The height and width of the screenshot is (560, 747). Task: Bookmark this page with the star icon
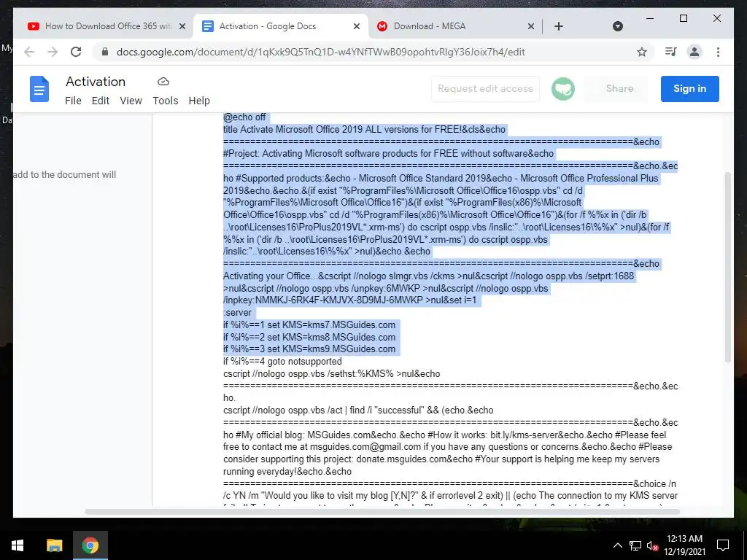pos(642,52)
